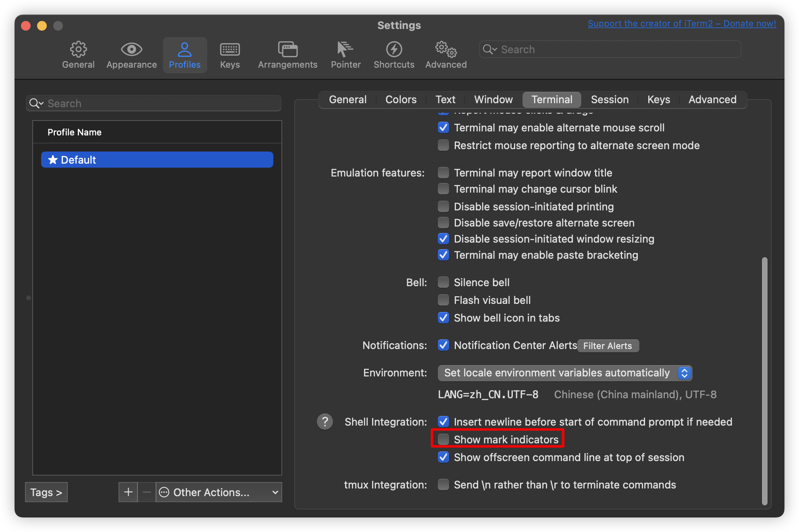Add a new profile with plus button

point(128,492)
